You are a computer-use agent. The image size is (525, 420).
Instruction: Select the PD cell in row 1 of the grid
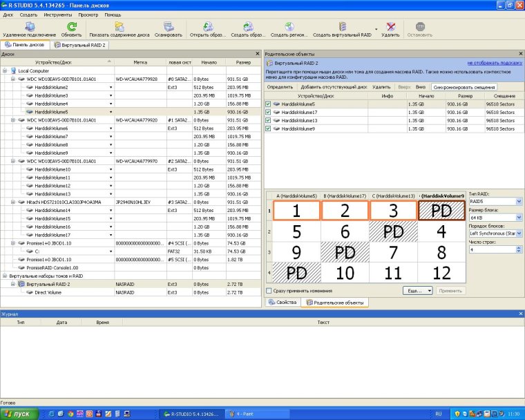coord(441,211)
